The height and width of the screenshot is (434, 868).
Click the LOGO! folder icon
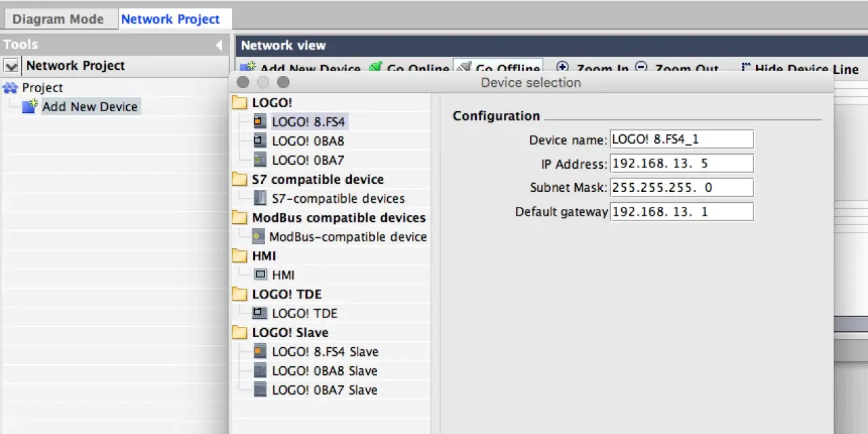(239, 103)
